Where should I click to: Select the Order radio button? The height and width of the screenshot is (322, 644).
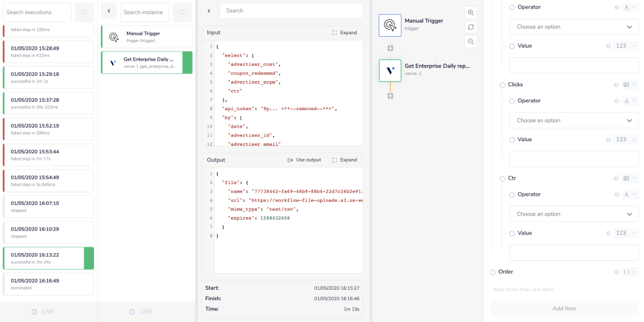tap(493, 272)
